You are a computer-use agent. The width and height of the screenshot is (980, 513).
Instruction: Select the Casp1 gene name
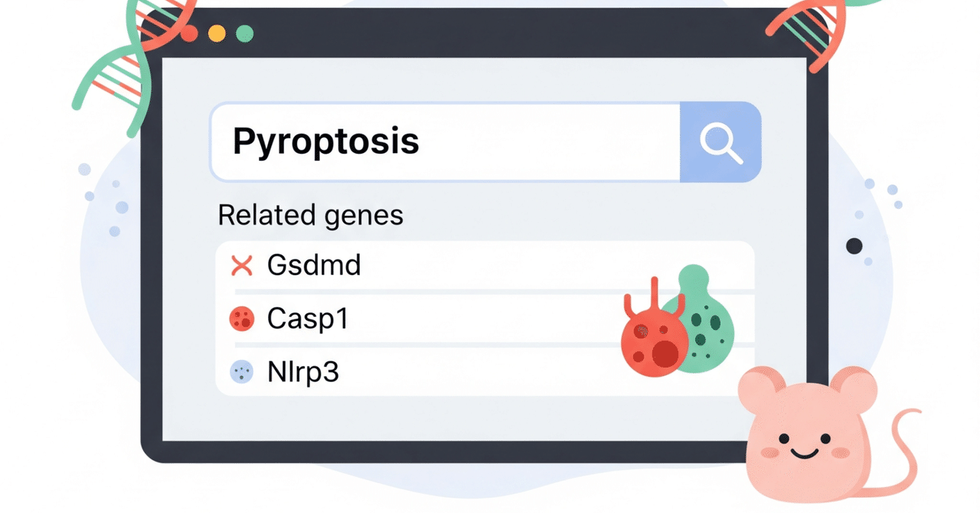point(308,319)
